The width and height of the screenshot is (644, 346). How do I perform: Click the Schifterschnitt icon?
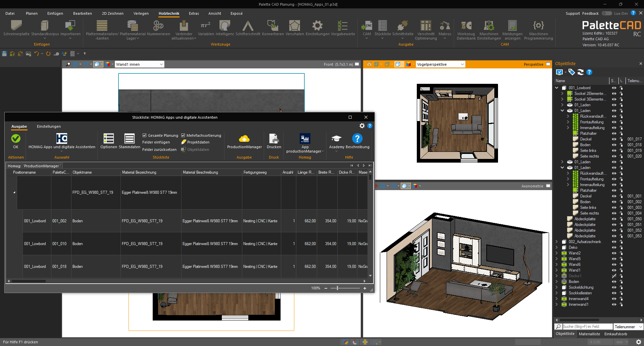point(248,26)
